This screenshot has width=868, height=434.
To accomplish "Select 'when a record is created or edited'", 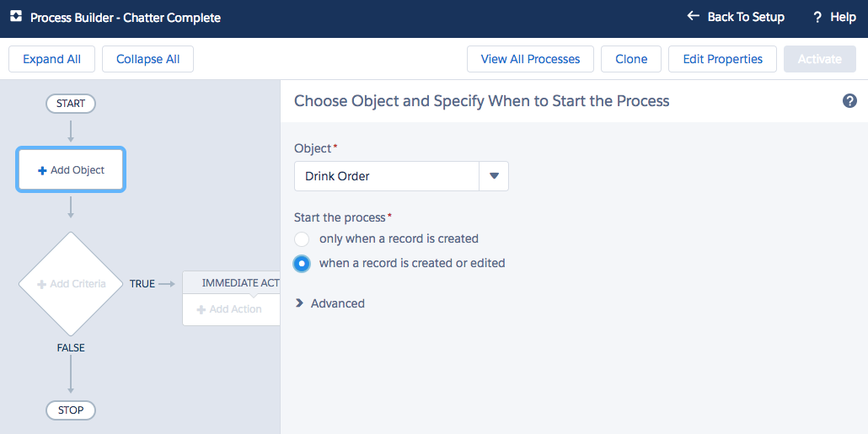I will pos(302,263).
